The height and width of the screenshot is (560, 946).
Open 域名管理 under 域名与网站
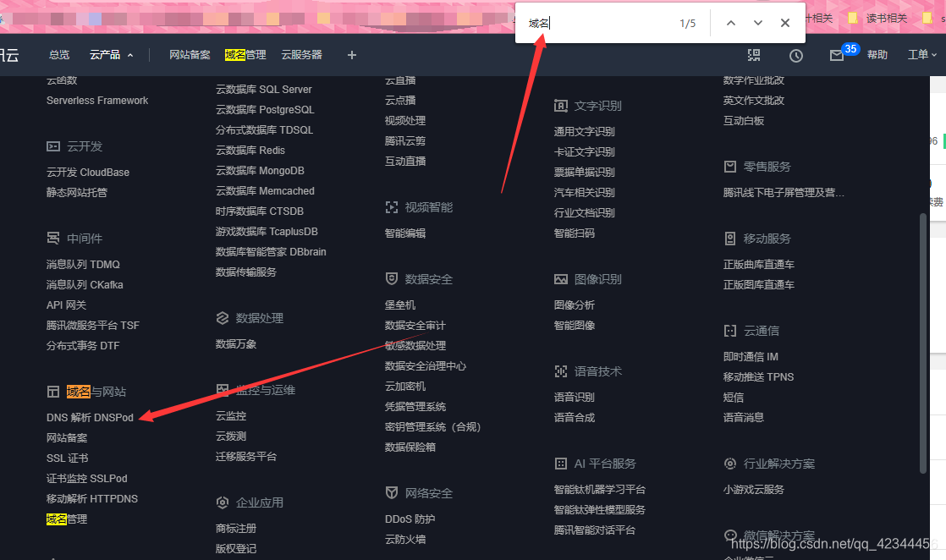67,519
